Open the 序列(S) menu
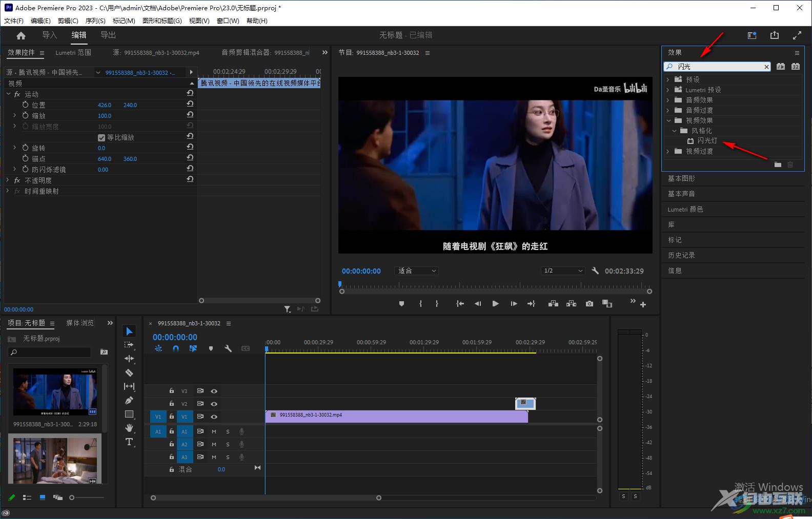 click(x=95, y=20)
